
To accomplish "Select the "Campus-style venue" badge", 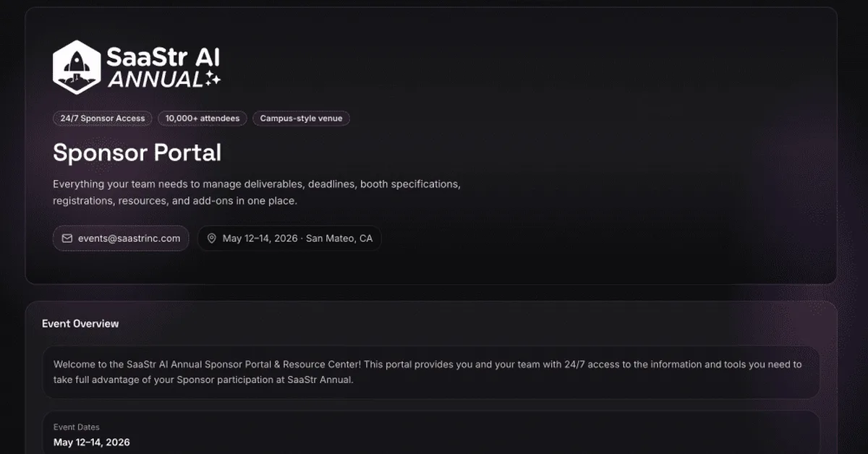I will coord(301,119).
